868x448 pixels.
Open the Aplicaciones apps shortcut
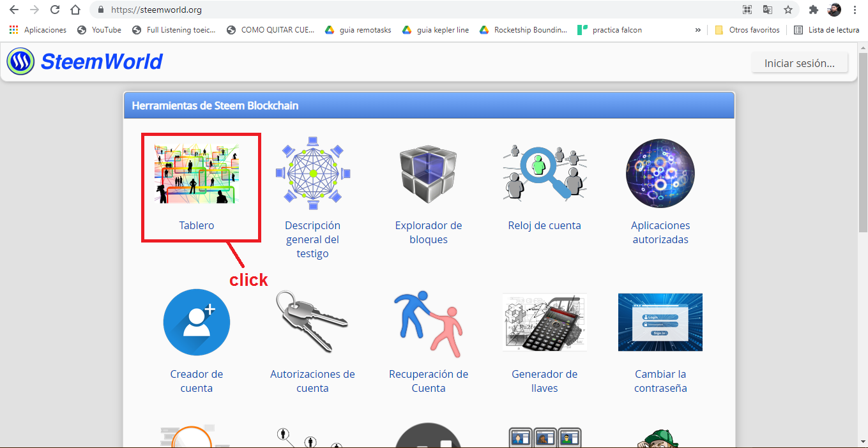[x=38, y=30]
